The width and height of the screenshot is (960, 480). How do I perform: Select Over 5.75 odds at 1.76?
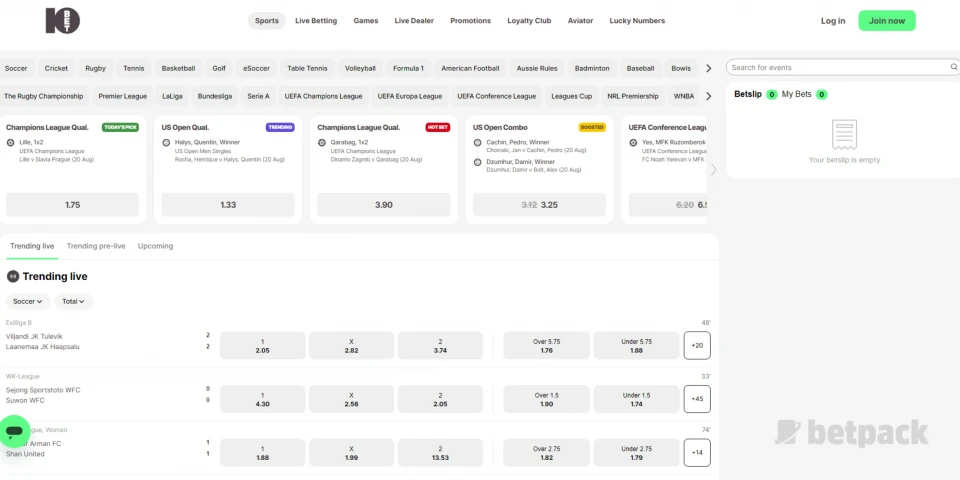click(x=546, y=346)
